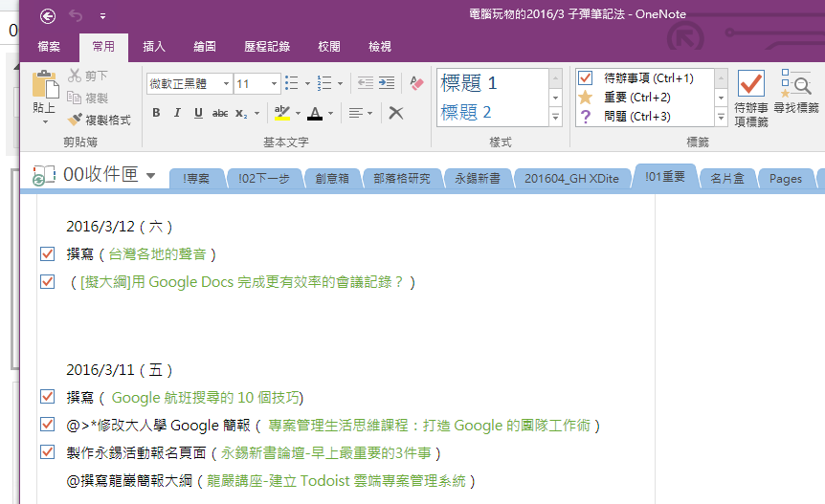This screenshot has height=504, width=825.
Task: Click the numbered list icon
Action: [324, 83]
